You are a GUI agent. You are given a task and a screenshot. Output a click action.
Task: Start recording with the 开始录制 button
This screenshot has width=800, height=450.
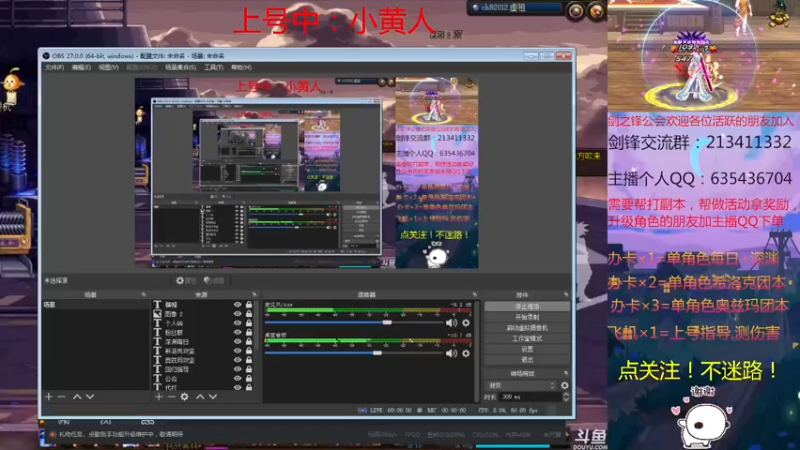pos(527,317)
